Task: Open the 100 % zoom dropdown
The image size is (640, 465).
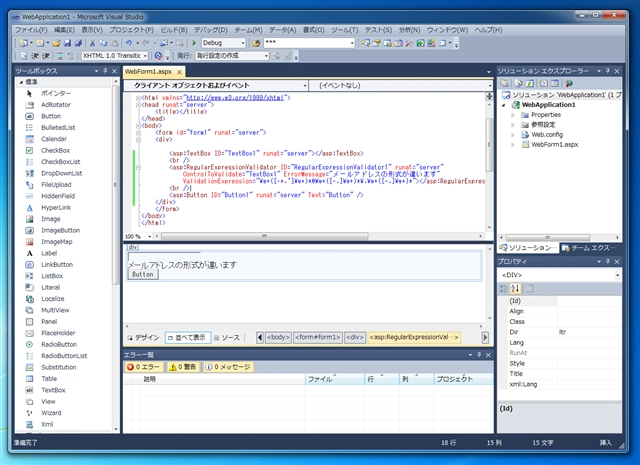Action: click(149, 236)
